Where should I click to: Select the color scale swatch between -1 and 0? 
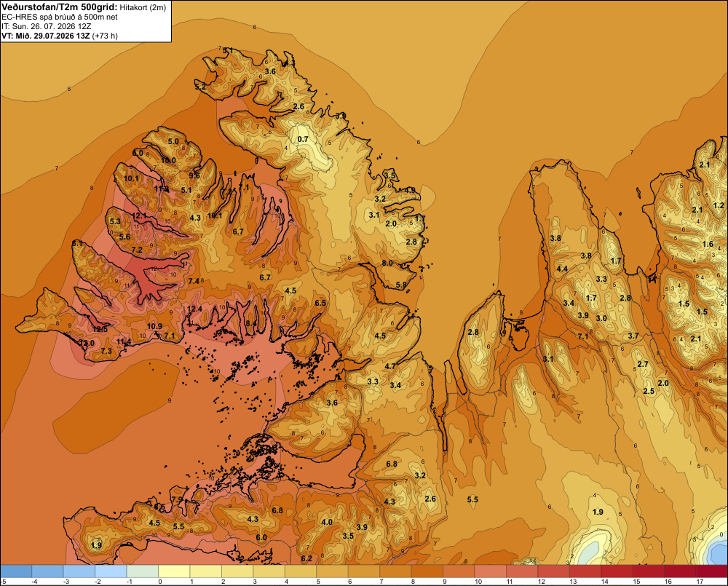click(x=143, y=571)
